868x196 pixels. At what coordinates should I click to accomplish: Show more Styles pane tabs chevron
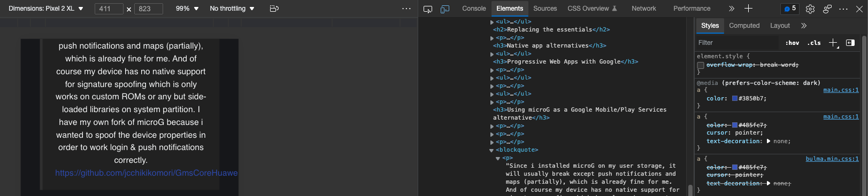804,26
